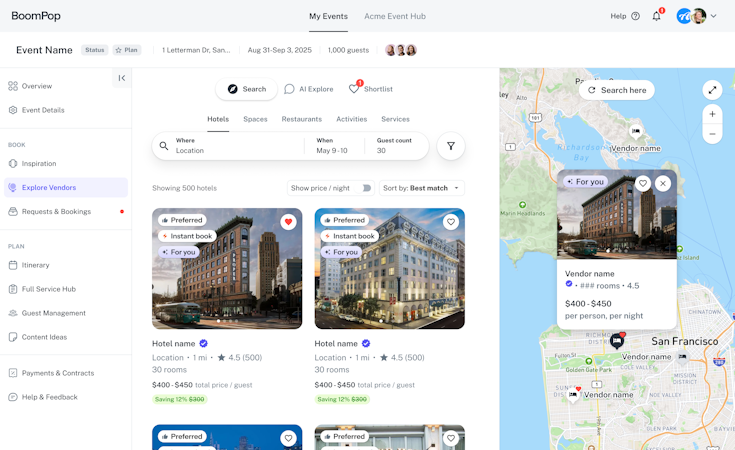Click the Status badge
Viewport: 735px width, 450px height.
point(95,50)
